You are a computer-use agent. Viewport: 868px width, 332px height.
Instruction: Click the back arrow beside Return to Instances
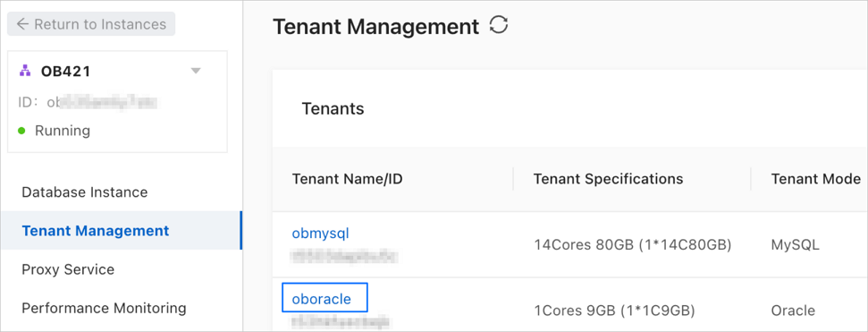point(22,24)
